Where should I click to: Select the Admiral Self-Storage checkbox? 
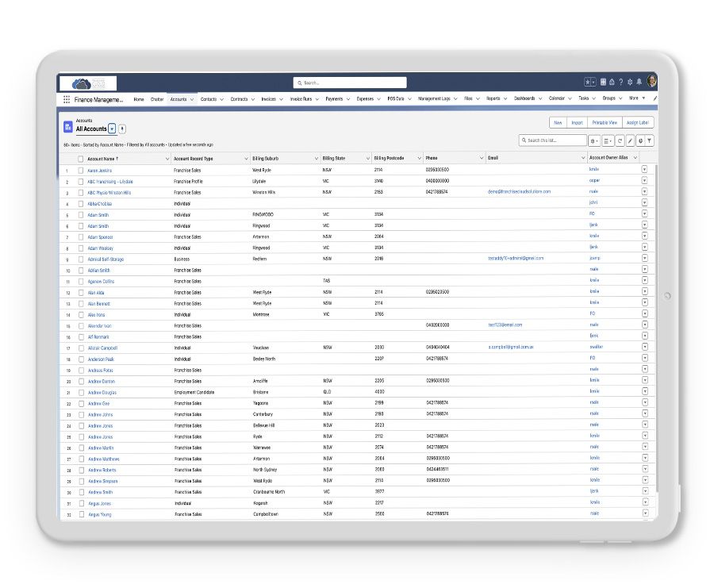click(81, 259)
